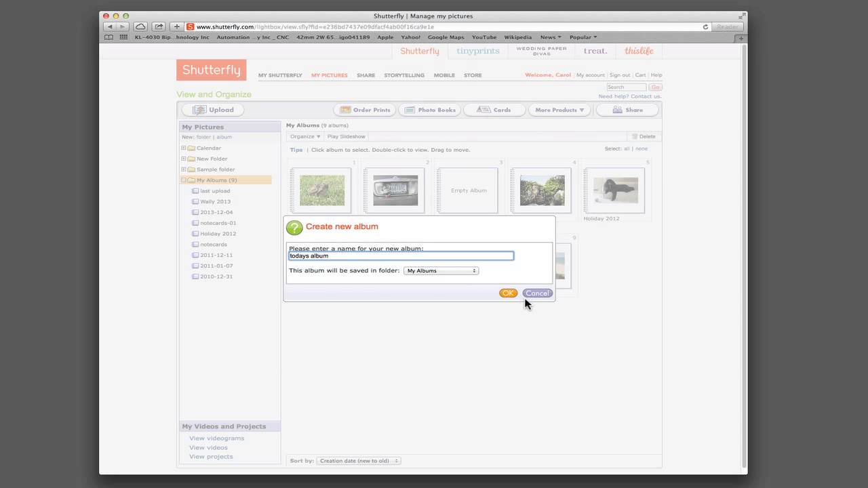
Task: Switch to the treat. tab
Action: (595, 51)
